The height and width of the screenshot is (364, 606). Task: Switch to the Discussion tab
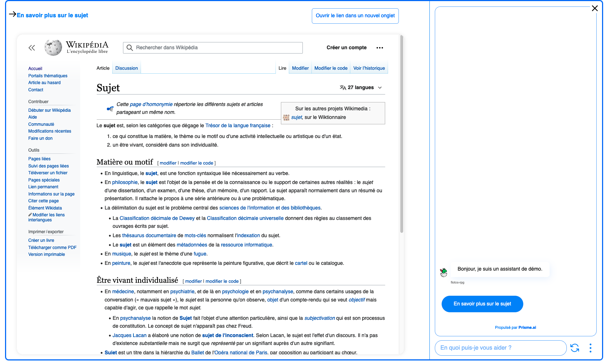[x=127, y=68]
